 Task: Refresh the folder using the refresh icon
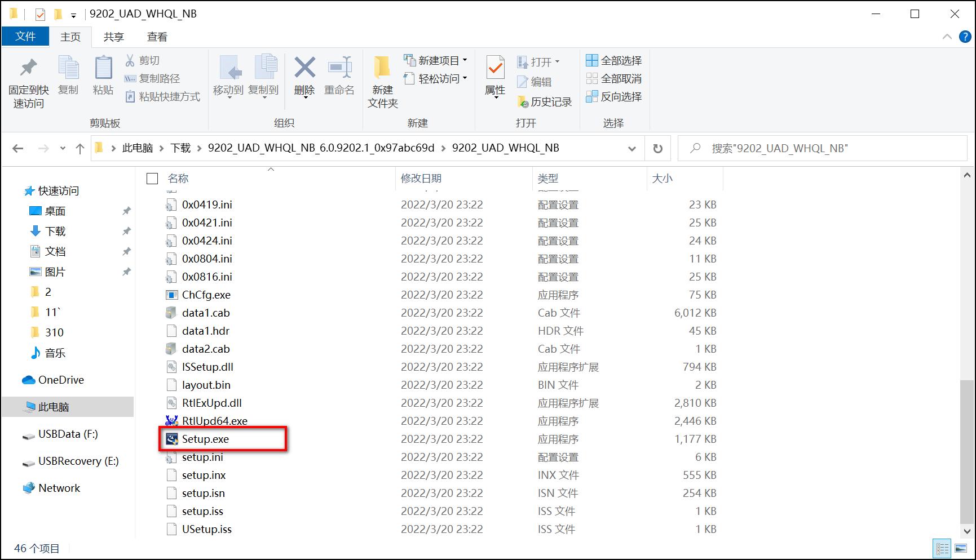pyautogui.click(x=657, y=148)
